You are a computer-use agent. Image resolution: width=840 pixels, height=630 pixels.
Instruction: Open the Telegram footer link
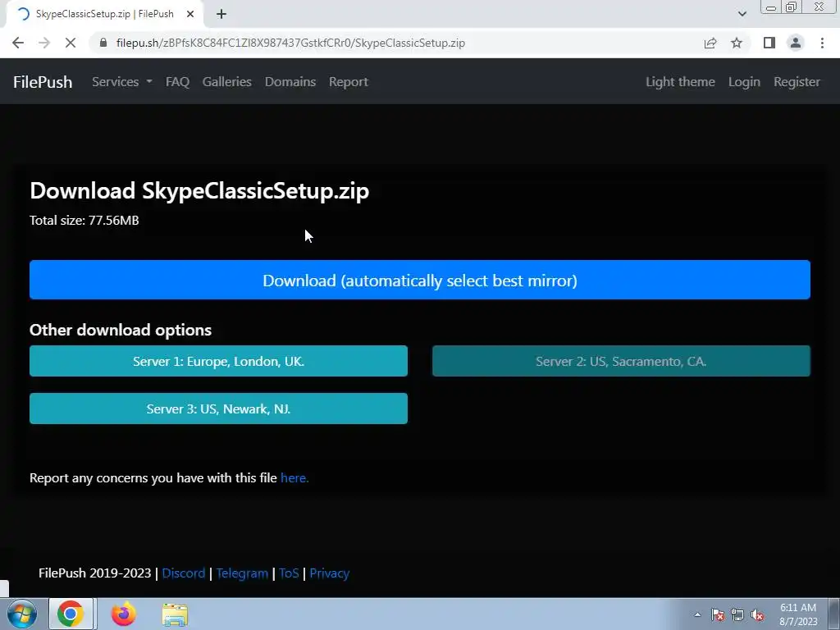pyautogui.click(x=242, y=573)
